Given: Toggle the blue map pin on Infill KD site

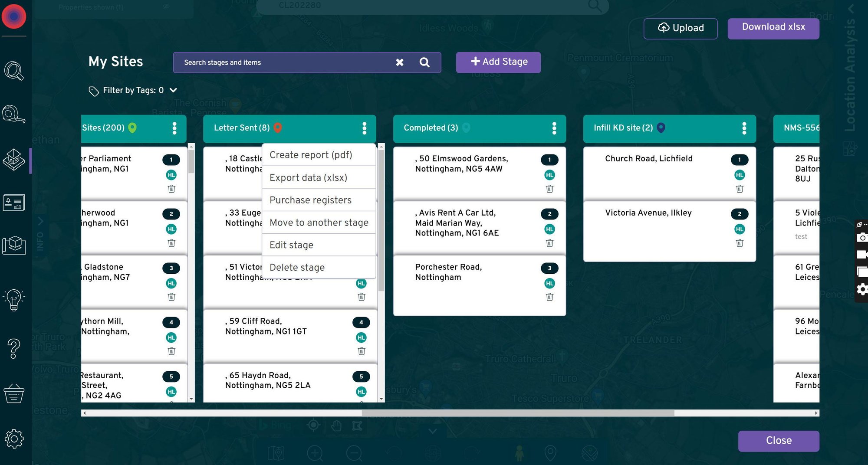Looking at the screenshot, I should [x=661, y=128].
